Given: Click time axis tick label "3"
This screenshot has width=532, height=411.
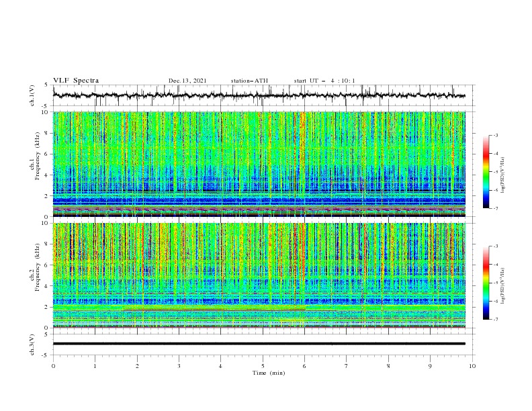Looking at the screenshot, I should pos(179,366).
